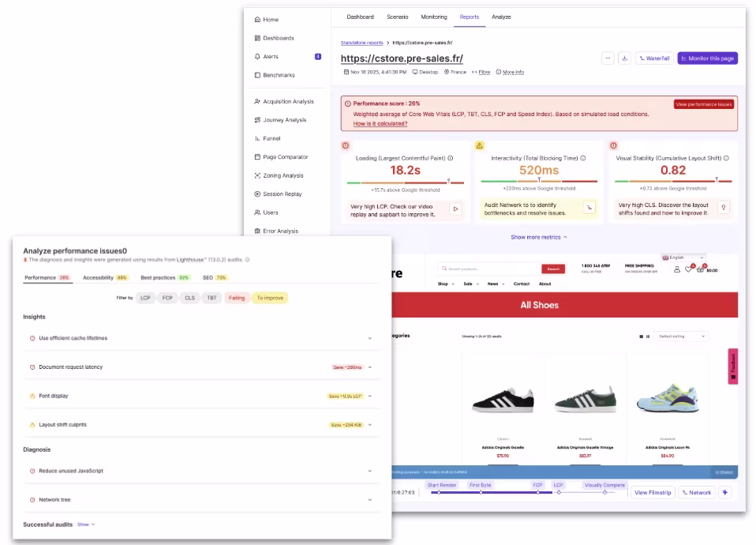The width and height of the screenshot is (756, 545).
Task: Open Error Analysis in sidebar
Action: (x=276, y=231)
